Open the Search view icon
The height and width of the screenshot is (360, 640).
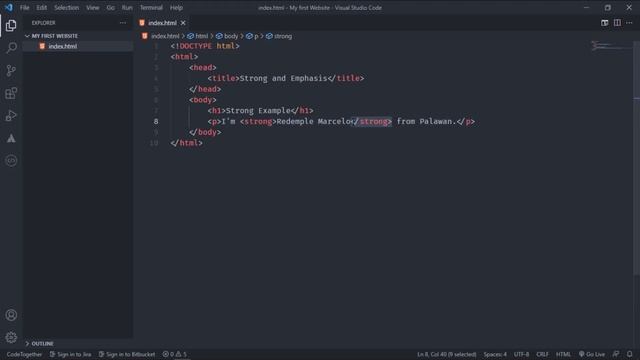point(11,48)
